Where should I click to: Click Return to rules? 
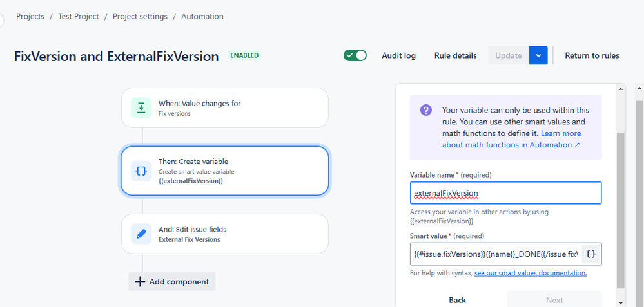tap(592, 55)
